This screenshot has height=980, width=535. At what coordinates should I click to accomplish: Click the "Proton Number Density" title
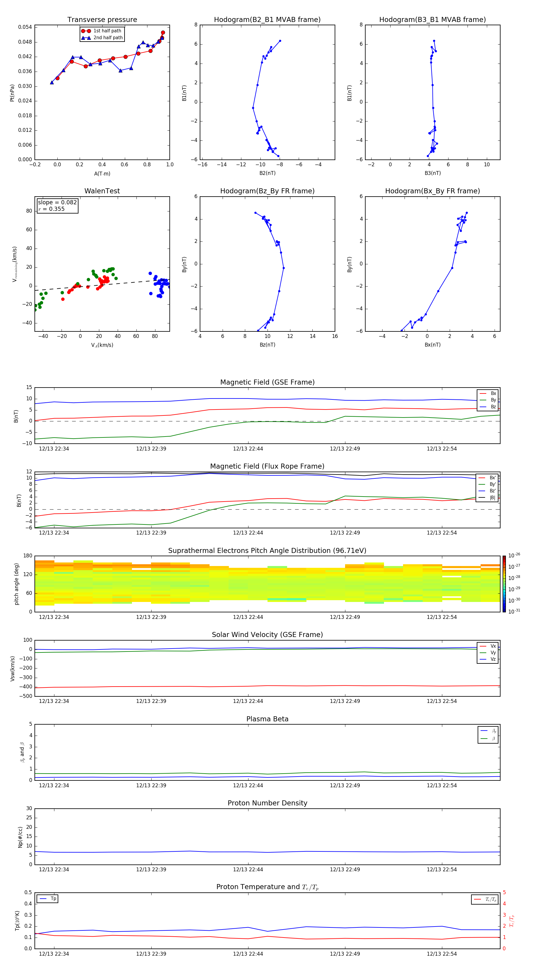267,803
